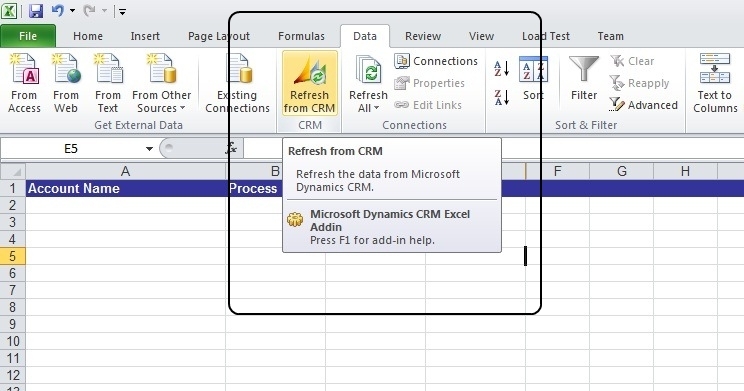Select row 6 header
This screenshot has width=744, height=391.
[13, 273]
